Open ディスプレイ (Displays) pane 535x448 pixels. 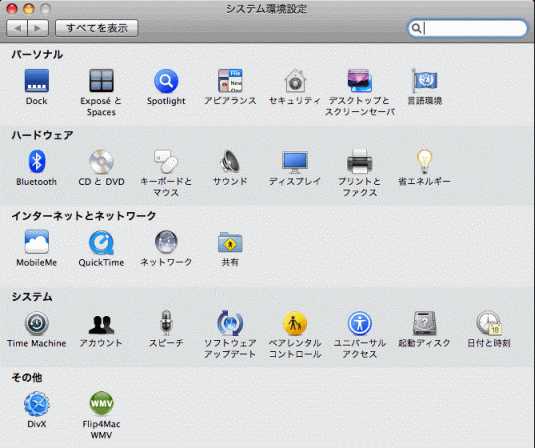tap(295, 161)
